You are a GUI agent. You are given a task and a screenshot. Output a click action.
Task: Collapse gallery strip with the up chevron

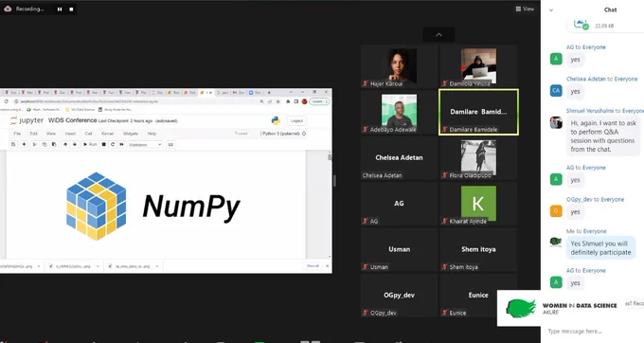point(438,35)
